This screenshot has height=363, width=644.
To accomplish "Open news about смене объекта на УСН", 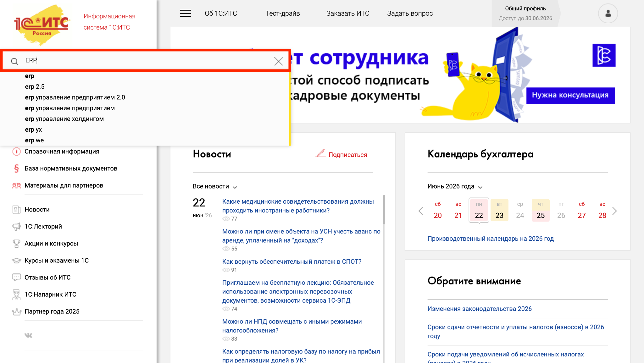I will coord(301,236).
